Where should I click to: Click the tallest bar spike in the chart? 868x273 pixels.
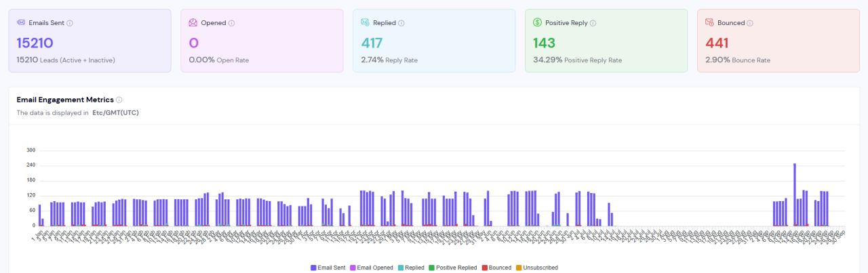(x=795, y=194)
